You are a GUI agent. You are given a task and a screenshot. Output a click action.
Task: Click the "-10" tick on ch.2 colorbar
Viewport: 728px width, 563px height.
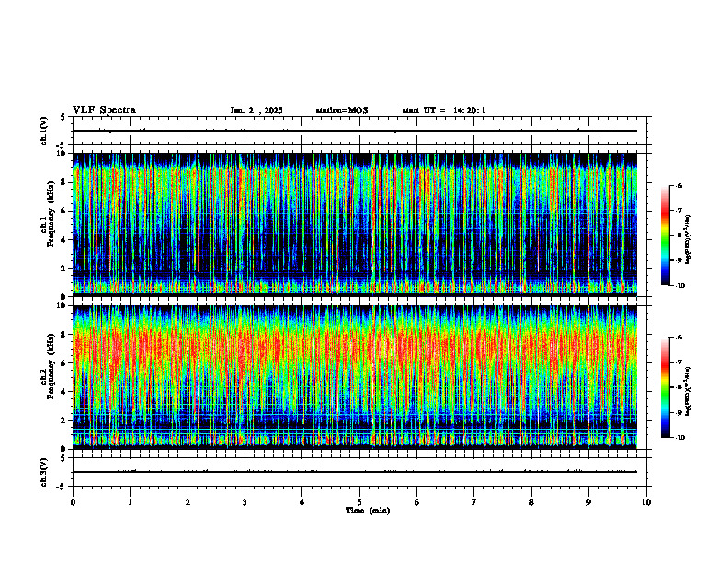(680, 438)
